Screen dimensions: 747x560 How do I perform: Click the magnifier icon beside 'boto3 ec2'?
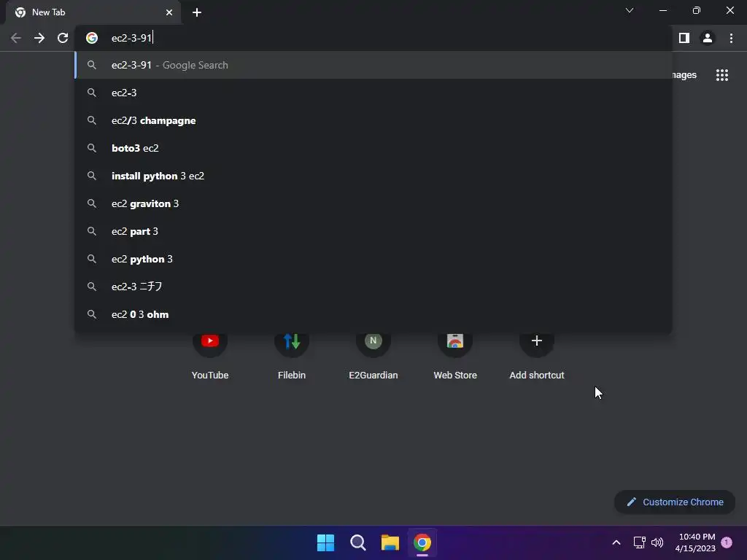(x=92, y=148)
